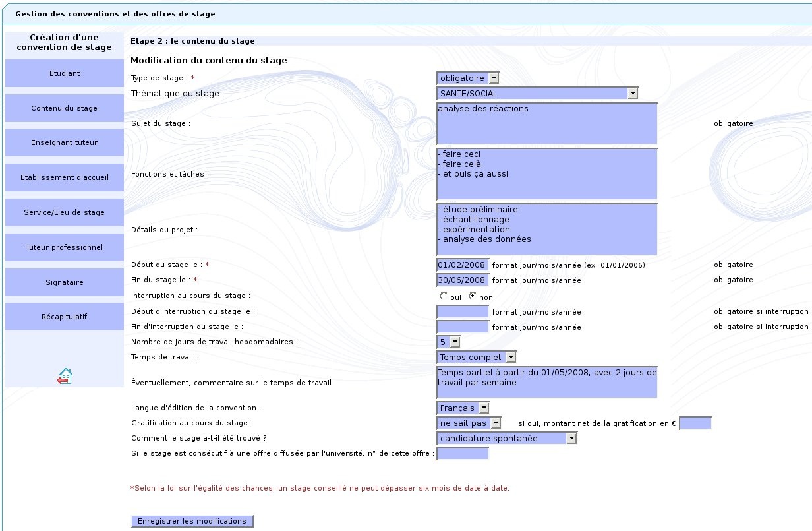Navigate to Etablissement d'accueil
Screen dimensions: 812x531
(x=65, y=177)
